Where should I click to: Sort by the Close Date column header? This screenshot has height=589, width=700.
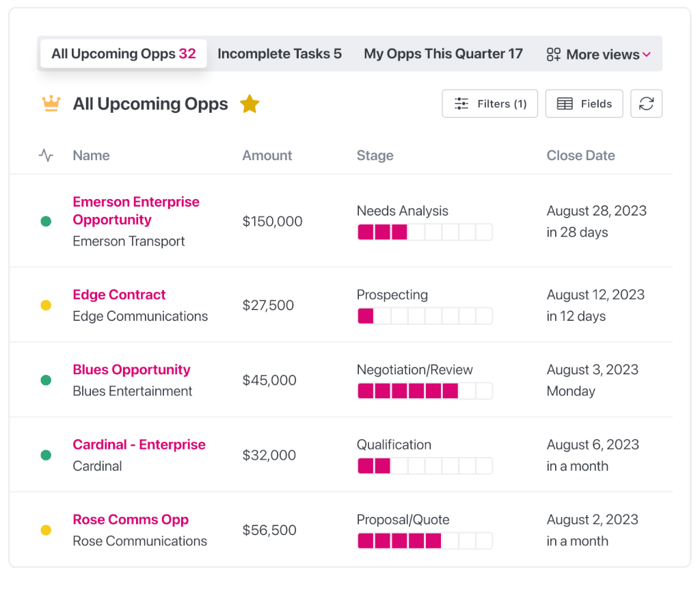click(x=581, y=155)
